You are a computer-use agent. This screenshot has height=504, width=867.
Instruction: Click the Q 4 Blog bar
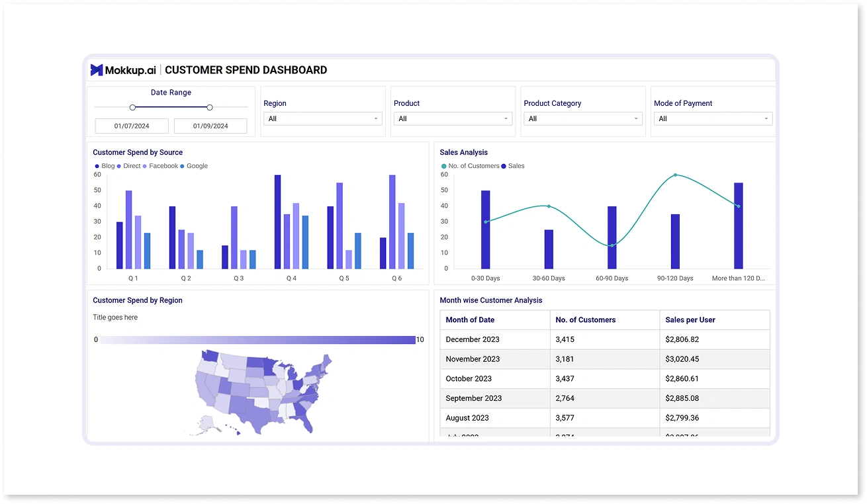click(278, 222)
